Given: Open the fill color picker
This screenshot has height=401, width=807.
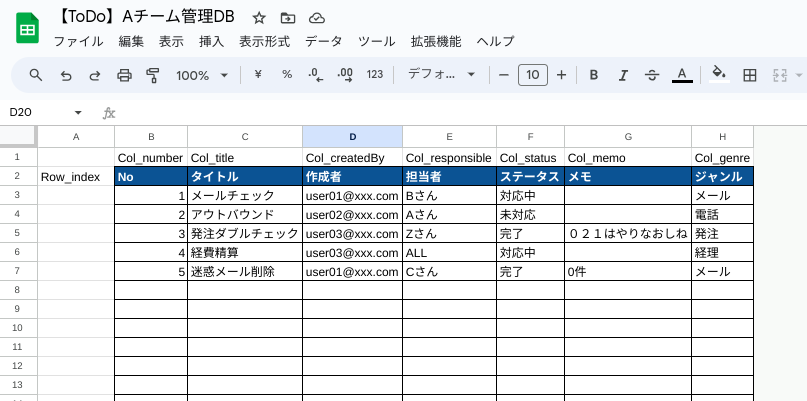Looking at the screenshot, I should tap(719, 74).
